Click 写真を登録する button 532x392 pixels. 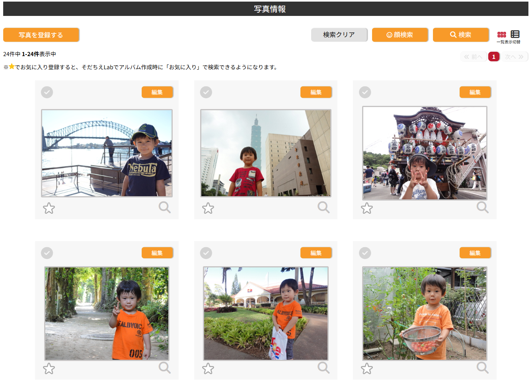[41, 35]
